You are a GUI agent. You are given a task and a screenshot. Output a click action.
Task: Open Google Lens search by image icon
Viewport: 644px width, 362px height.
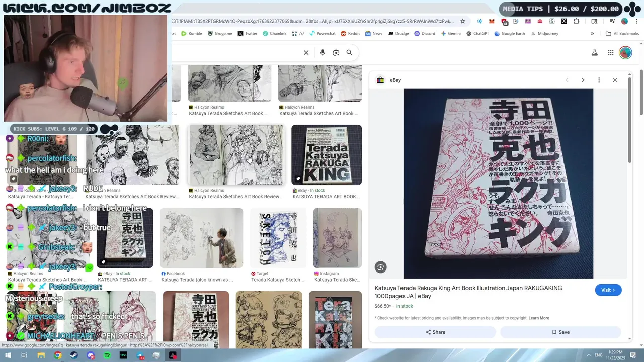tap(336, 53)
